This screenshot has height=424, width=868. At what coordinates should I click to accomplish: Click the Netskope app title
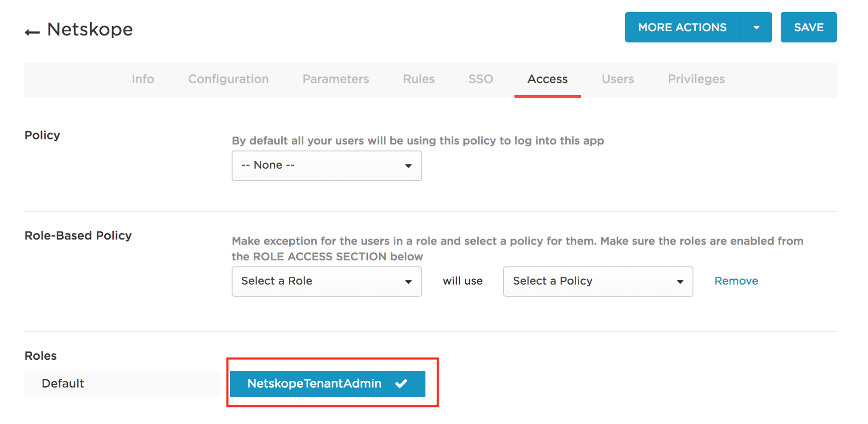pyautogui.click(x=90, y=30)
